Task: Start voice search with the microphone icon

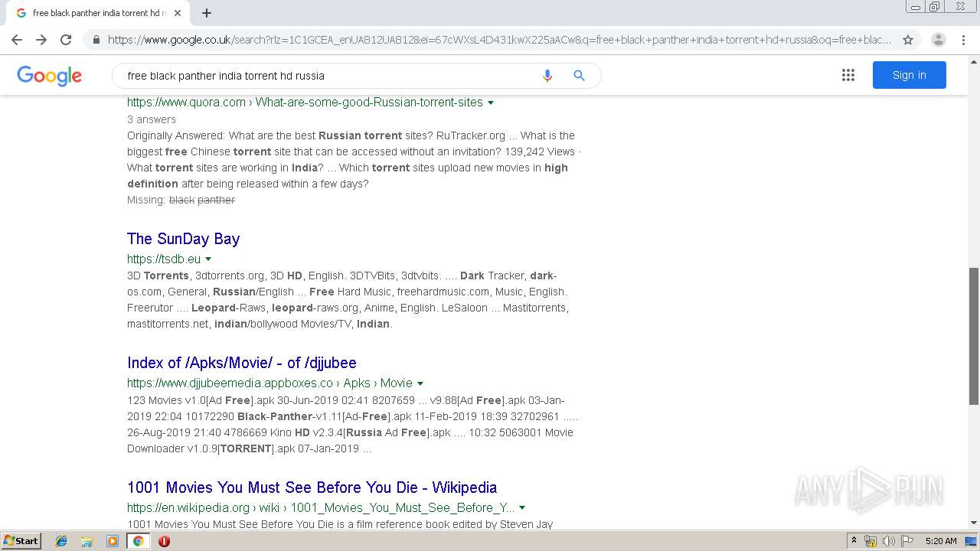Action: tap(547, 76)
